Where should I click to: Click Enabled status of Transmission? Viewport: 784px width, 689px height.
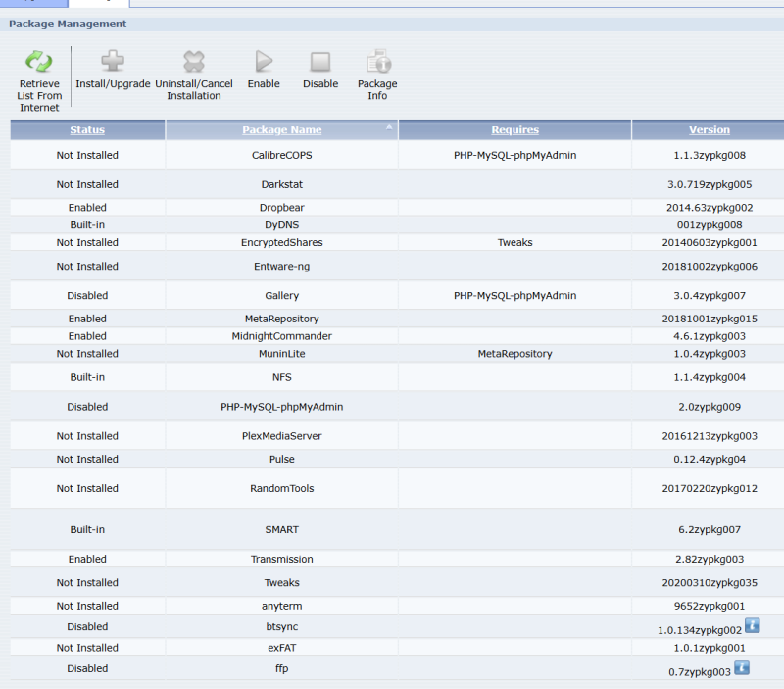[87, 559]
